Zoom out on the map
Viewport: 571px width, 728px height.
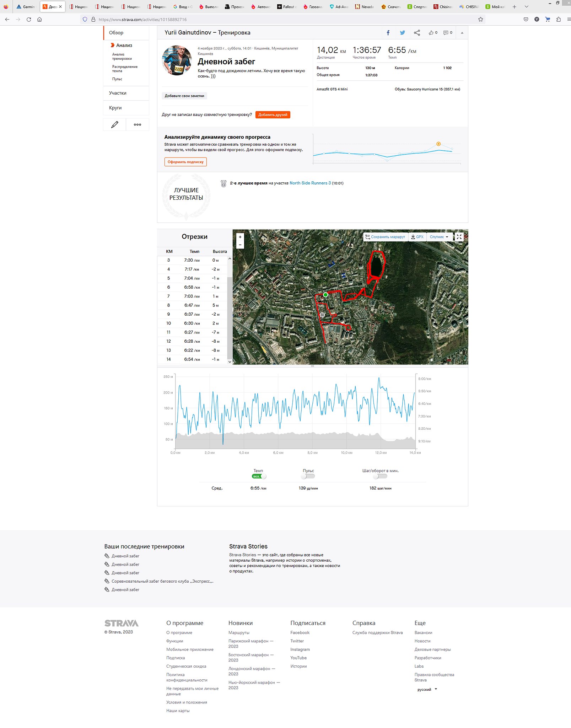pyautogui.click(x=240, y=245)
